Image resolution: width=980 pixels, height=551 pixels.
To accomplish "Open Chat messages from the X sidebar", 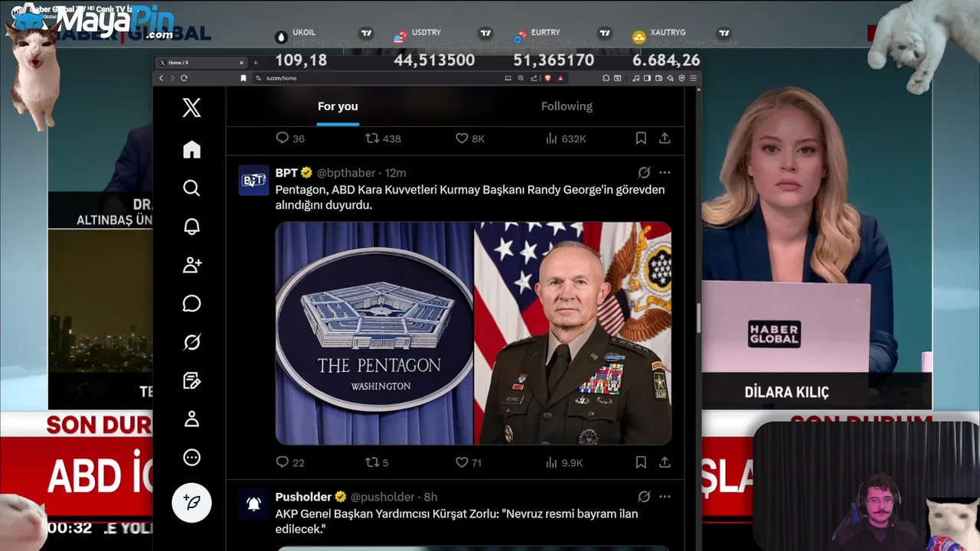I will [191, 304].
